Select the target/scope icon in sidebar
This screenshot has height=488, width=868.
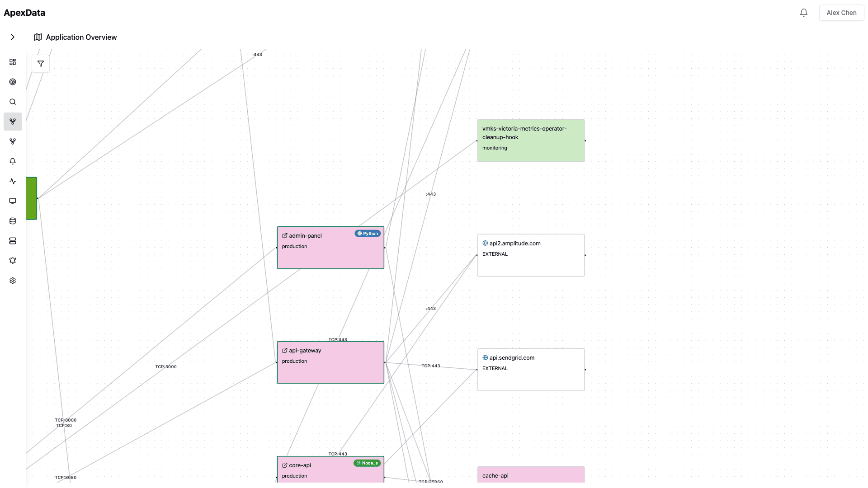(13, 82)
